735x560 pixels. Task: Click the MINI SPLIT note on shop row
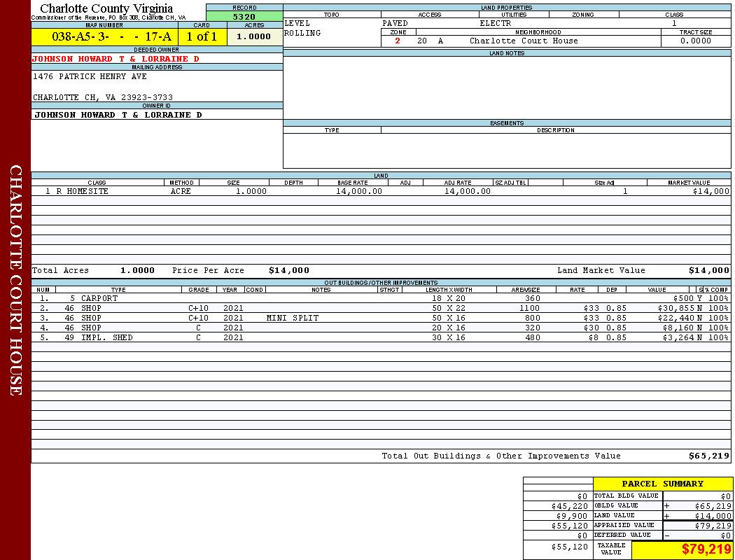[292, 318]
